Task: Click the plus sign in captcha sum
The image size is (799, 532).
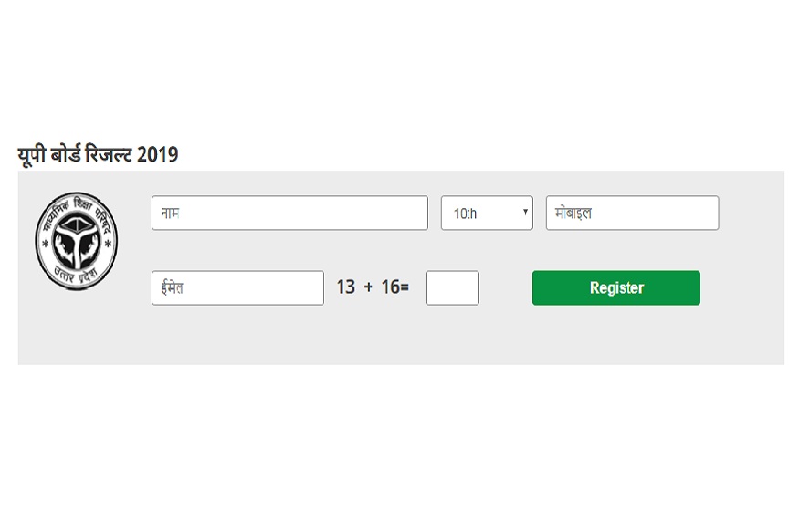Action: click(368, 287)
